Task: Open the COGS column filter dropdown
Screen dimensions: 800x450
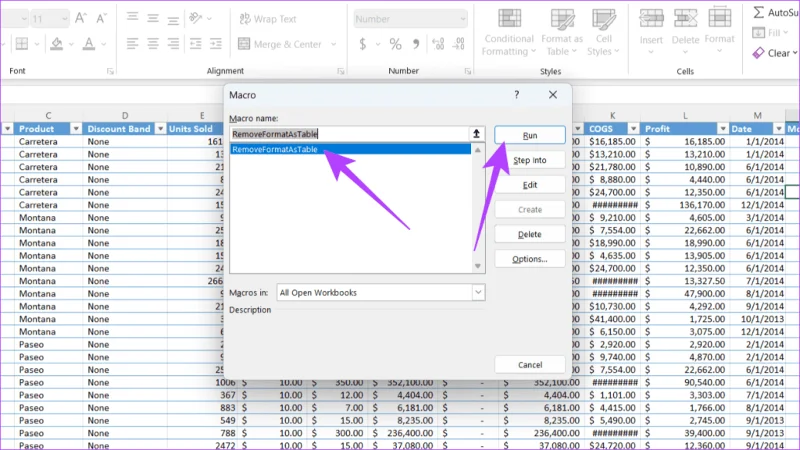Action: pos(633,129)
